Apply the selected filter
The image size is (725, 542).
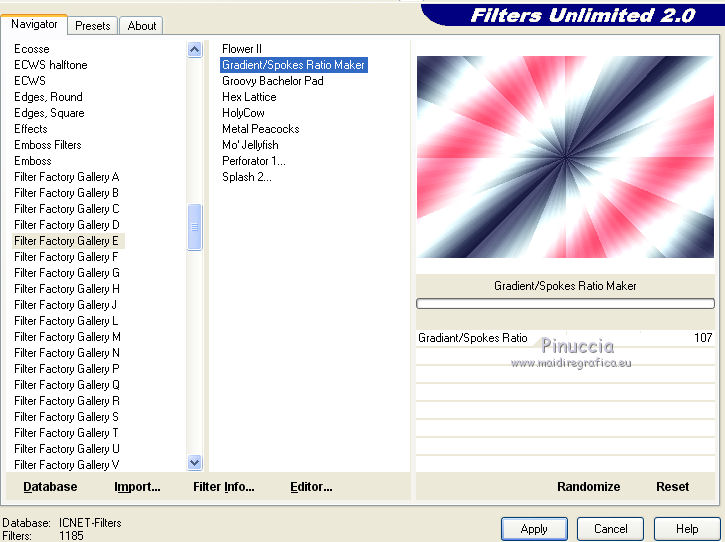point(534,529)
